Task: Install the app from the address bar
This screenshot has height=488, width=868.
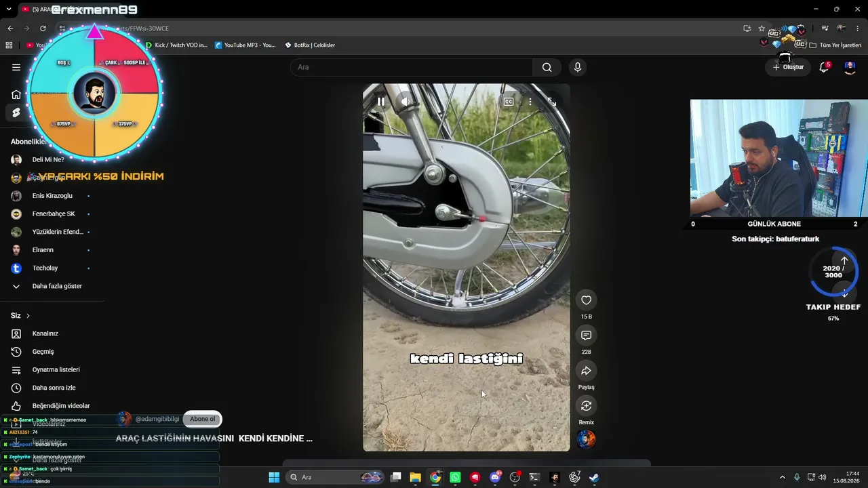Action: click(x=747, y=28)
